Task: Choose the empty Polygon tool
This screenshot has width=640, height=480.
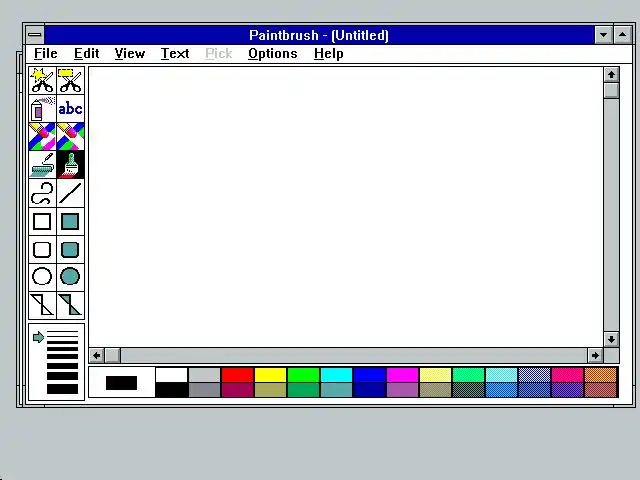Action: [x=42, y=305]
